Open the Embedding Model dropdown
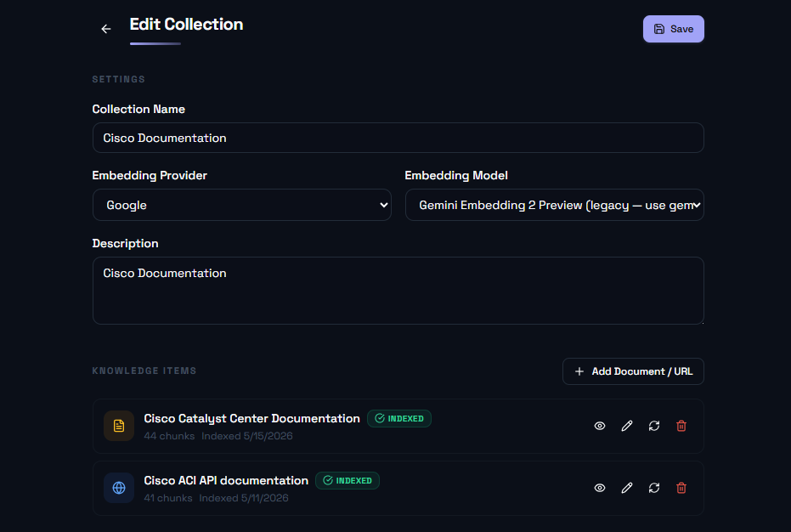The width and height of the screenshot is (791, 532). pos(555,205)
